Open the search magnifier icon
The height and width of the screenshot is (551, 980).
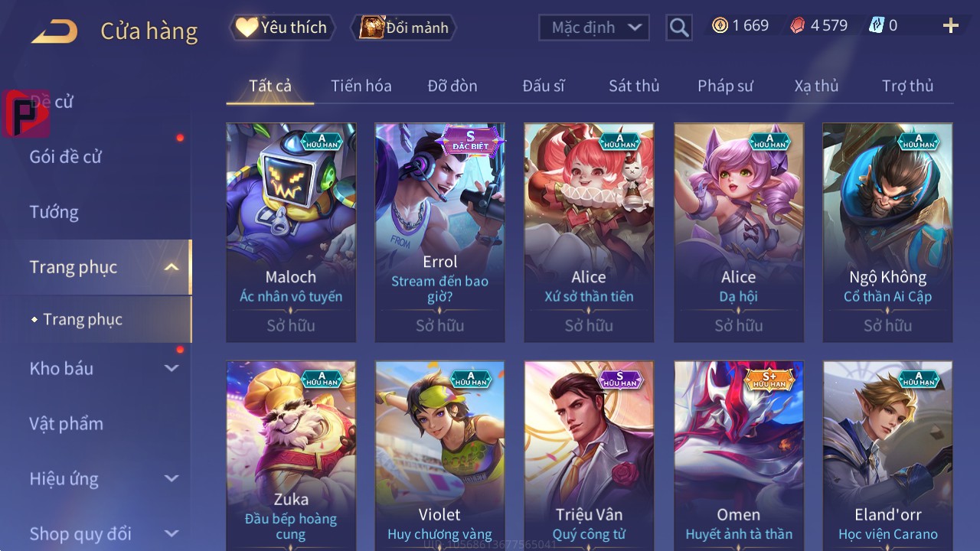(679, 28)
